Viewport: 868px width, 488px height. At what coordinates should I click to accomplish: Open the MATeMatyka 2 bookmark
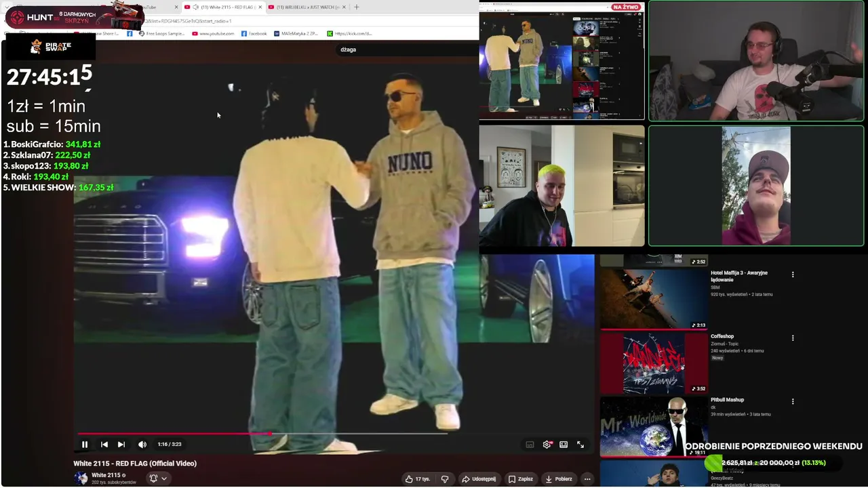click(x=296, y=33)
